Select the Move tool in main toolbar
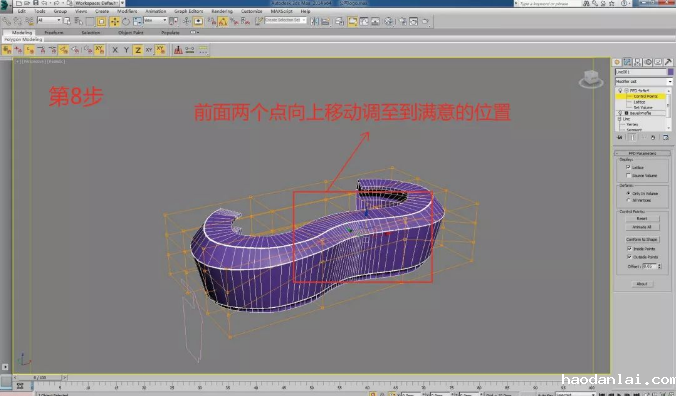 (115, 21)
